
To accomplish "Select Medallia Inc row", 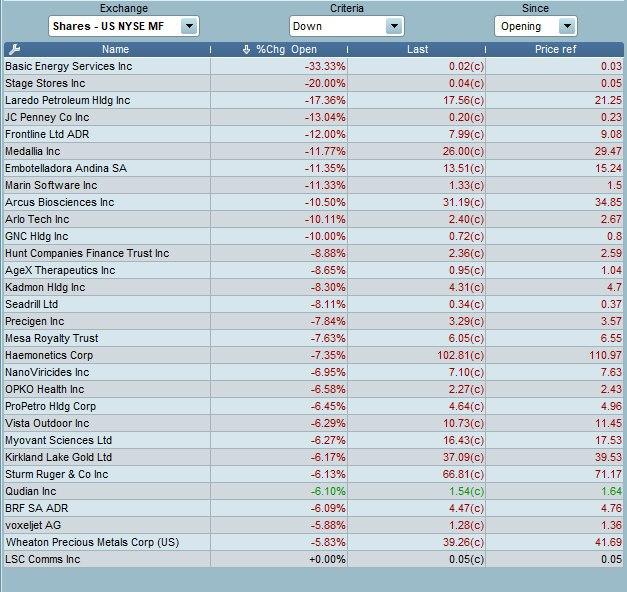I will pyautogui.click(x=314, y=151).
